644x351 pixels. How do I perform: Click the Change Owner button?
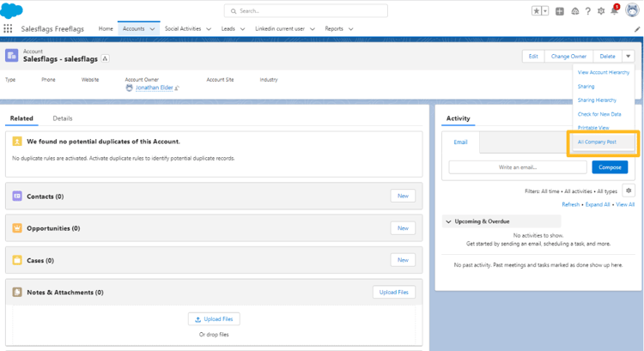tap(568, 57)
